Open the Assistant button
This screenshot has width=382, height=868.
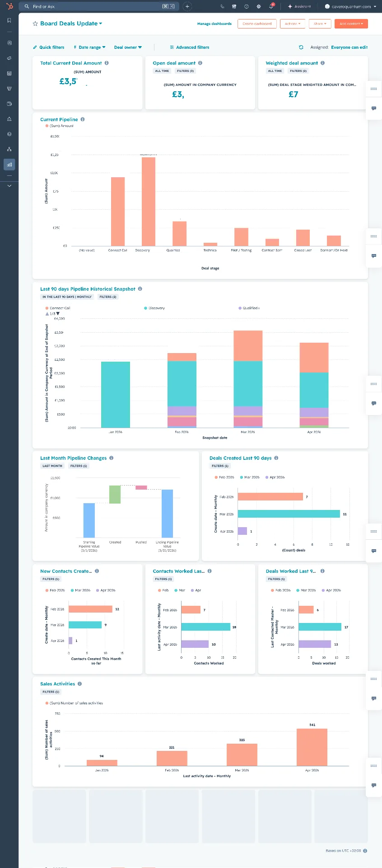click(x=299, y=6)
